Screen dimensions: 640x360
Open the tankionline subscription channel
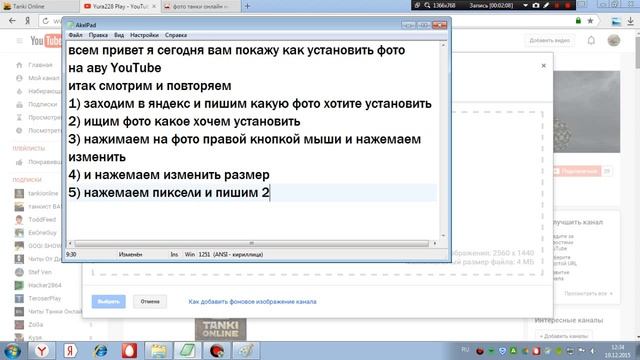click(x=43, y=193)
